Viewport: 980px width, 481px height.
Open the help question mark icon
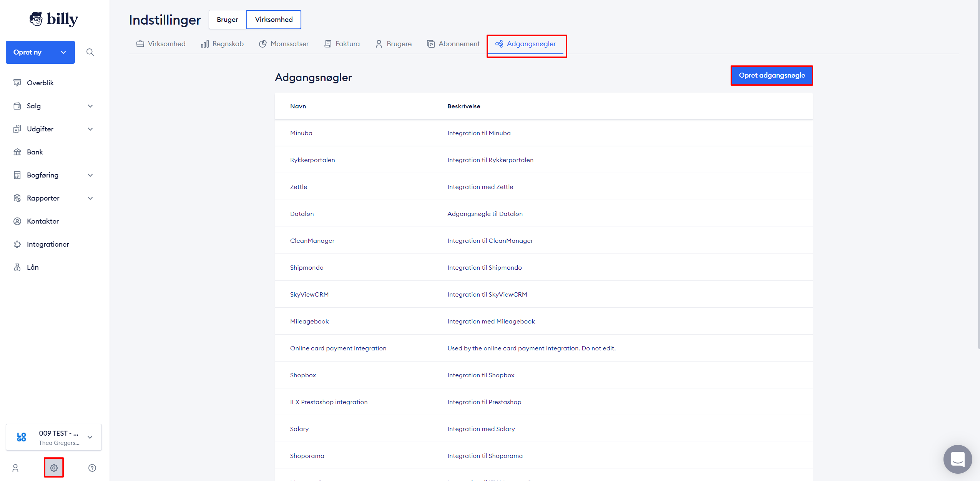pyautogui.click(x=92, y=468)
